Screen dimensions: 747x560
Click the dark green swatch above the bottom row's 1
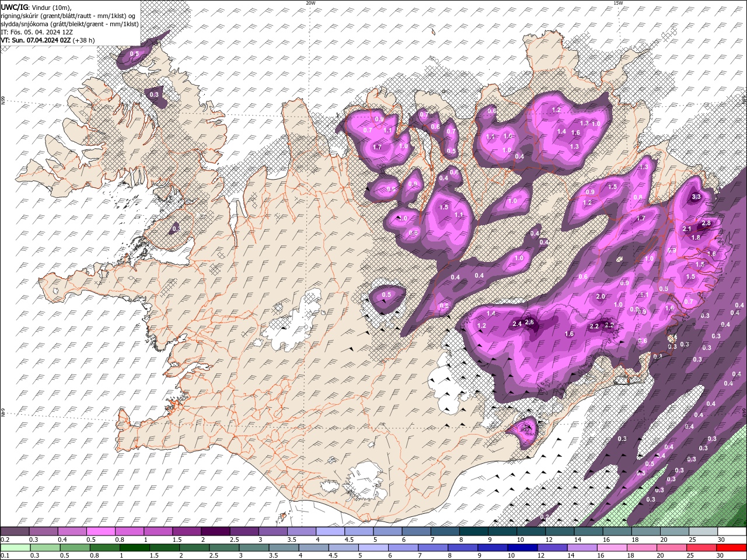tap(134, 548)
